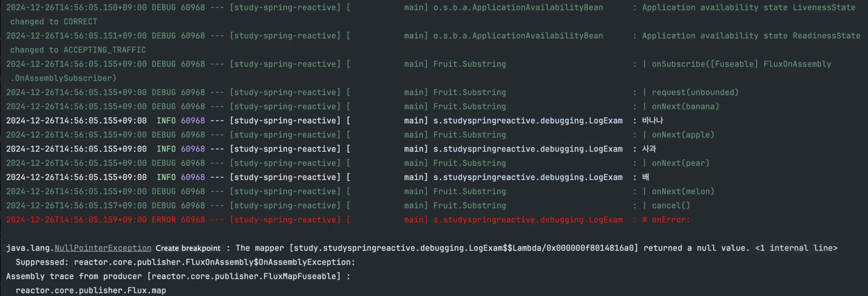This screenshot has height=296, width=868.
Task: Click the red '# onError:' message
Action: click(x=666, y=220)
